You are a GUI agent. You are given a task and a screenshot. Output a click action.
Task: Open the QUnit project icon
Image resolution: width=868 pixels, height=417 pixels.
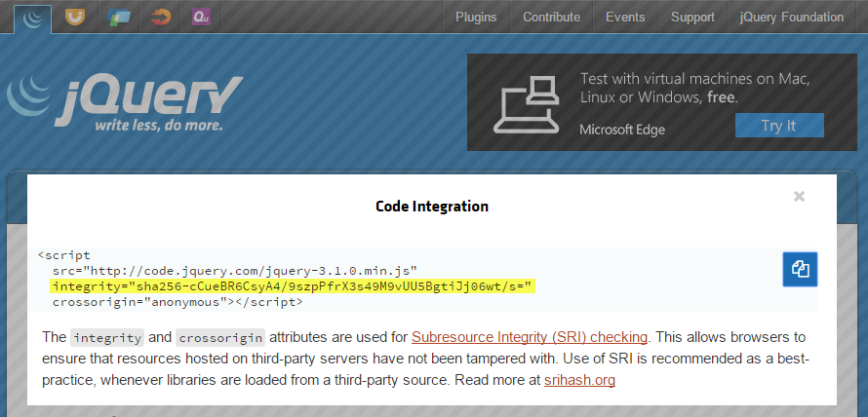tap(202, 18)
